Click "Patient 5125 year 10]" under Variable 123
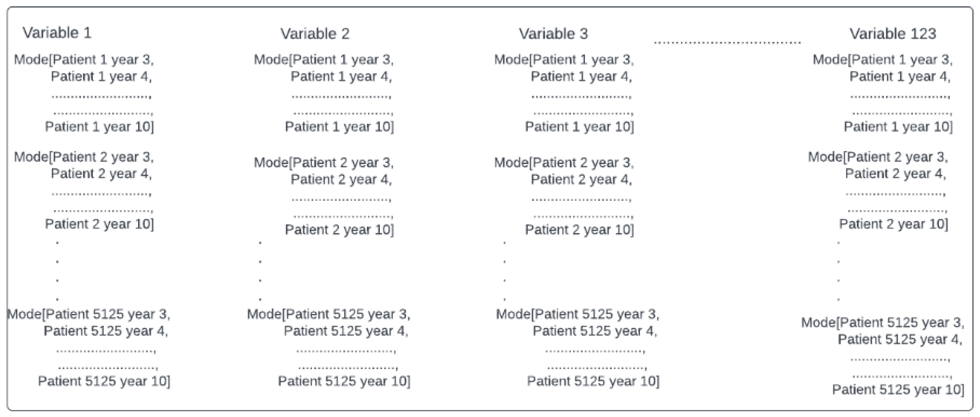The width and height of the screenshot is (980, 417). pos(898,390)
